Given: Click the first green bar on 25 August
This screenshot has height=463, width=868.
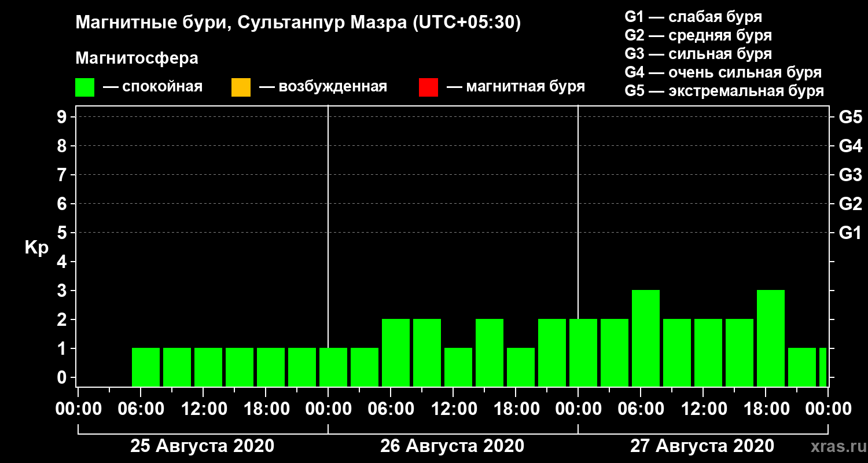Looking at the screenshot, I should pos(146,367).
